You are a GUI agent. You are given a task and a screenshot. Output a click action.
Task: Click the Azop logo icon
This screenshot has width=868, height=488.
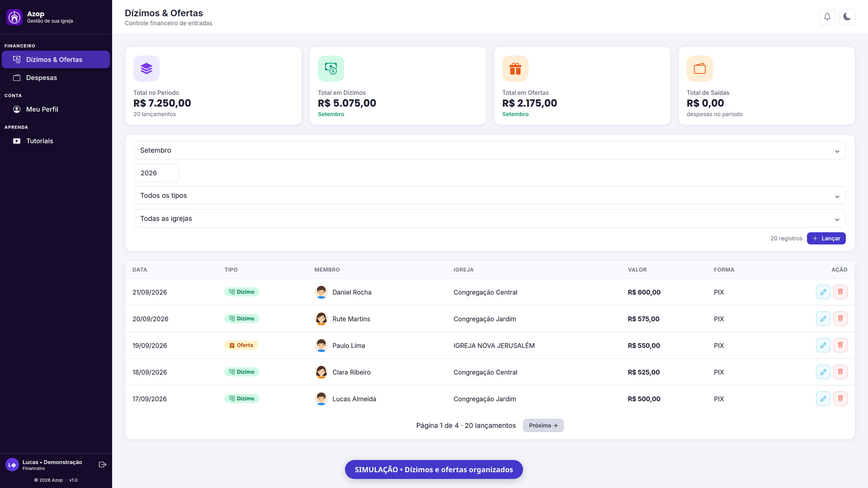[14, 17]
